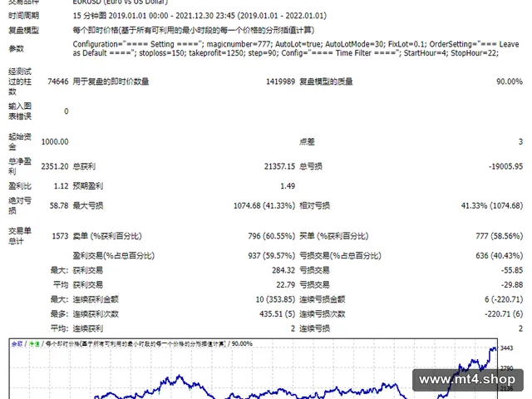Click largest loss trade value -55.85
The width and height of the screenshot is (532, 399).
pyautogui.click(x=512, y=270)
